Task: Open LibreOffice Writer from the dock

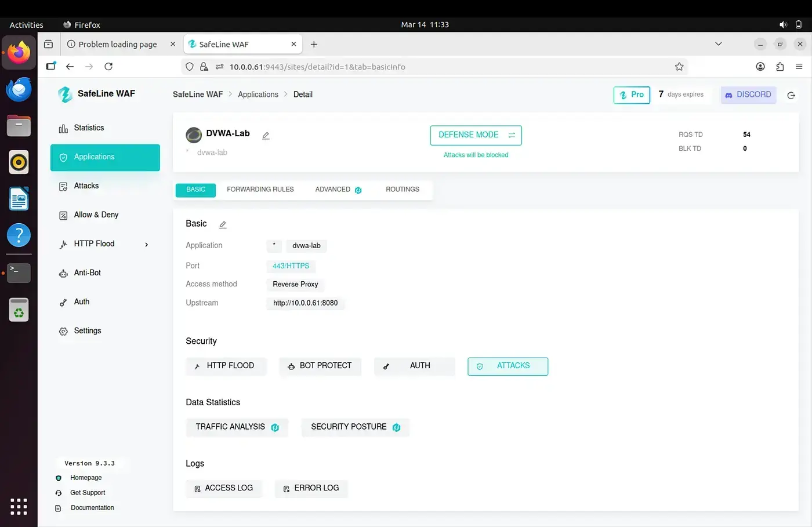Action: [x=19, y=199]
